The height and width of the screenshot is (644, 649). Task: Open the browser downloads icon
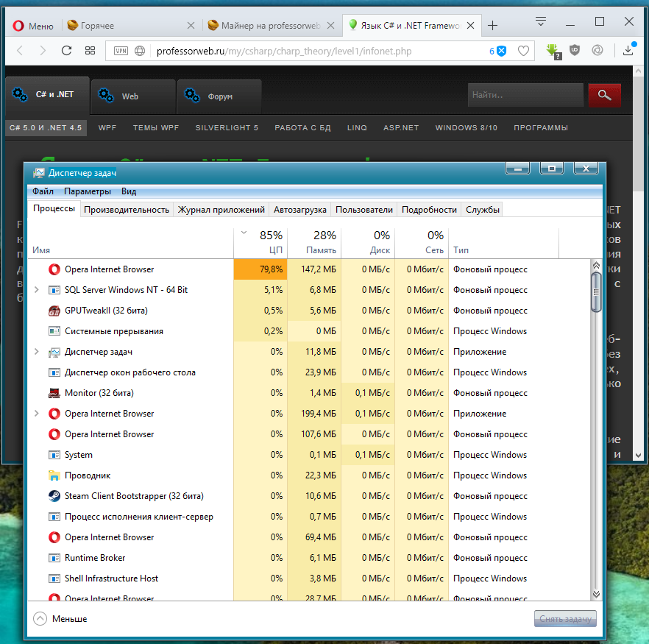628,51
